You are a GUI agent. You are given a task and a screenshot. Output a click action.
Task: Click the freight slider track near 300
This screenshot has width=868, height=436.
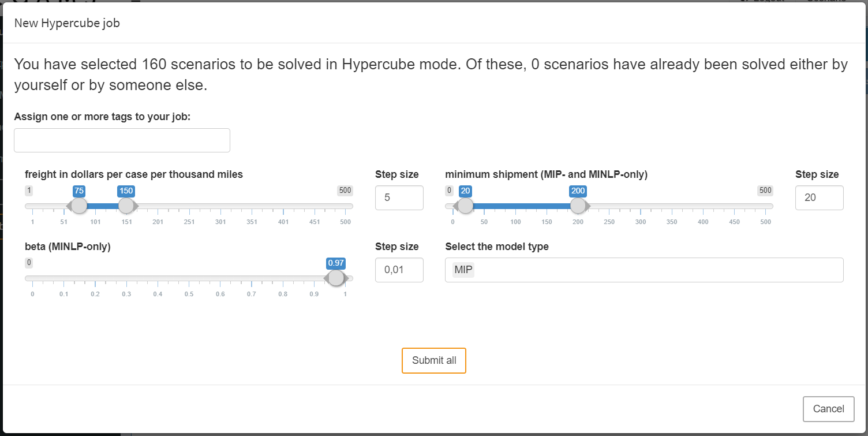coord(220,204)
